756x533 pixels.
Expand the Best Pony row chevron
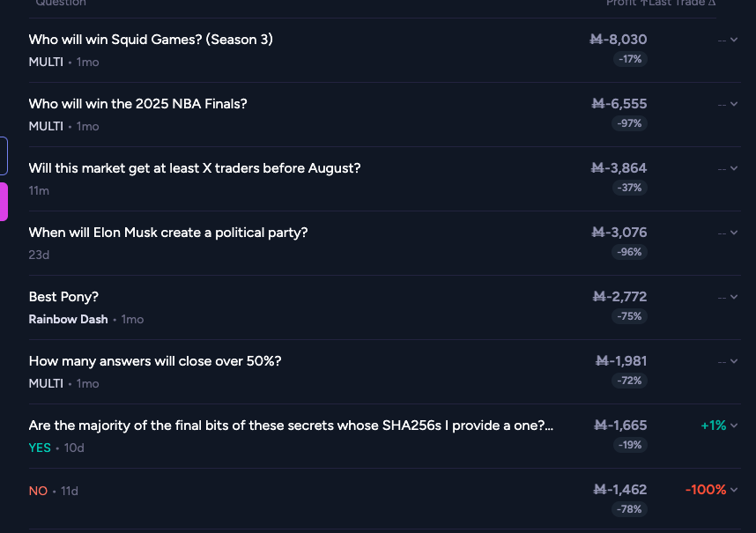[x=734, y=297]
